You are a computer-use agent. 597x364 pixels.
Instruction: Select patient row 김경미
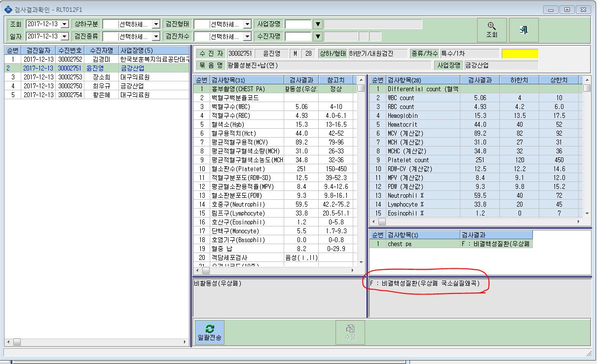pos(97,59)
